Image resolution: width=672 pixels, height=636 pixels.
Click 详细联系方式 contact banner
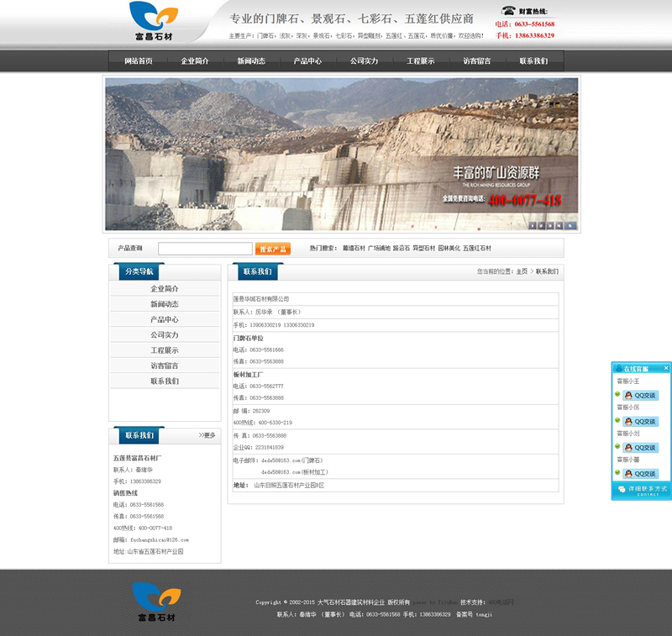[641, 489]
